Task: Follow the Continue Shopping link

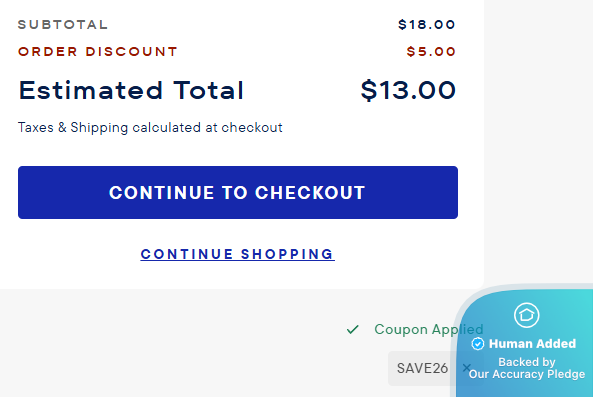Action: 238,254
